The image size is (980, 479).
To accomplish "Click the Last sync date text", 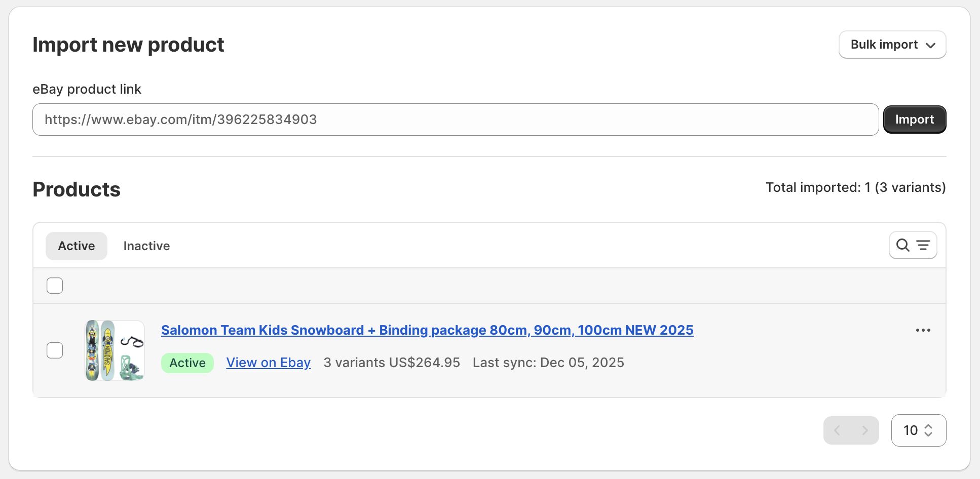I will coord(548,363).
